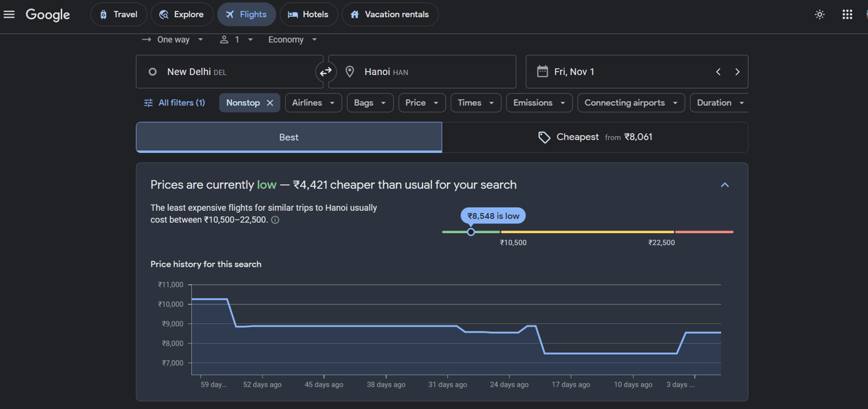868x409 pixels.
Task: Click the Google logo
Action: pos(48,15)
